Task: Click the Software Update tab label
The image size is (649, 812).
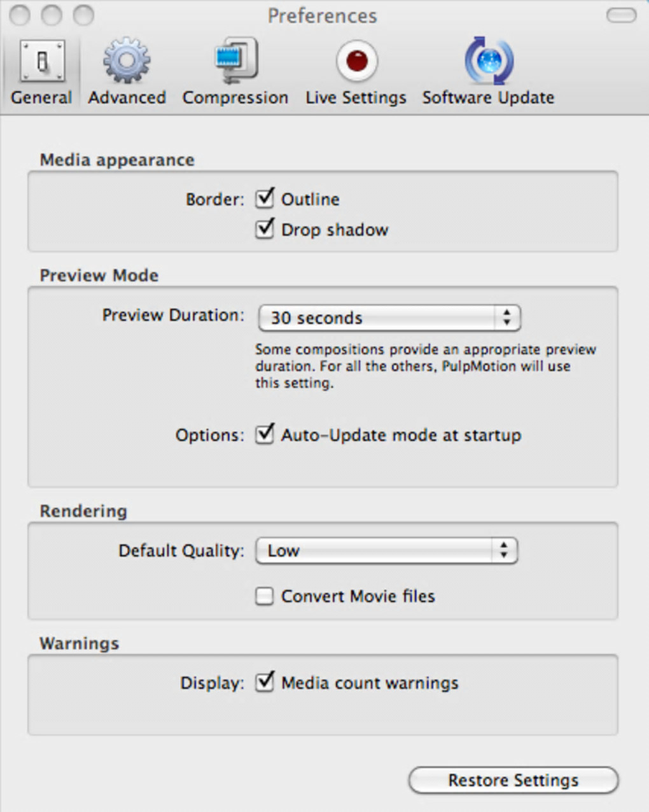Action: tap(489, 97)
